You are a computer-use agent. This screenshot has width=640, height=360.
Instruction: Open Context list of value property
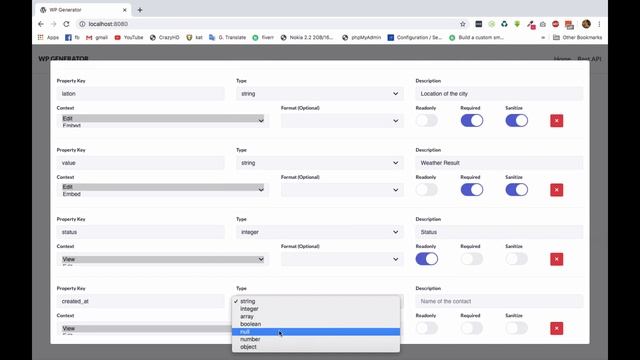point(162,190)
